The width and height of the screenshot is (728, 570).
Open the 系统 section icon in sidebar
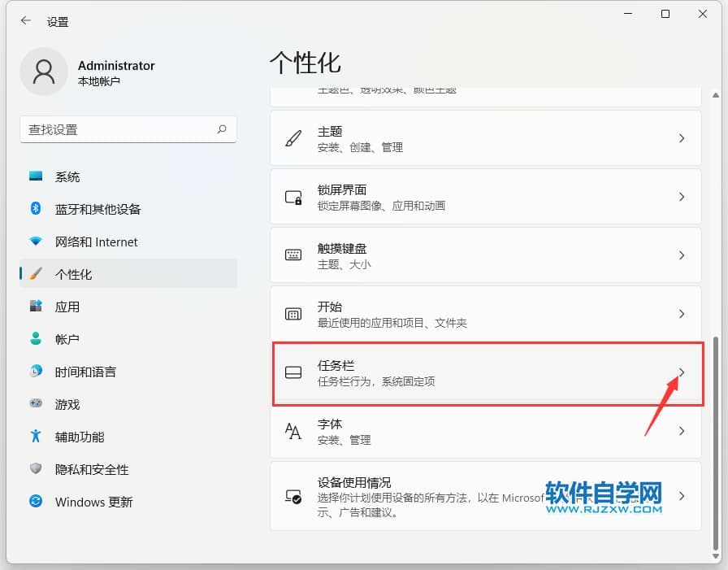(36, 176)
